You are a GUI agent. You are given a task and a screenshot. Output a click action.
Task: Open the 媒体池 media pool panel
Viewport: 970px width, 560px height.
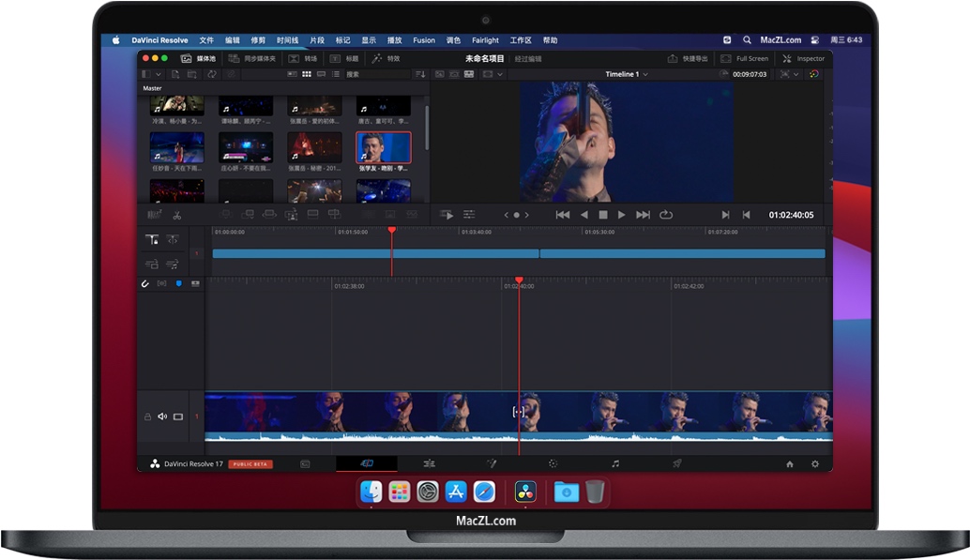click(x=198, y=59)
